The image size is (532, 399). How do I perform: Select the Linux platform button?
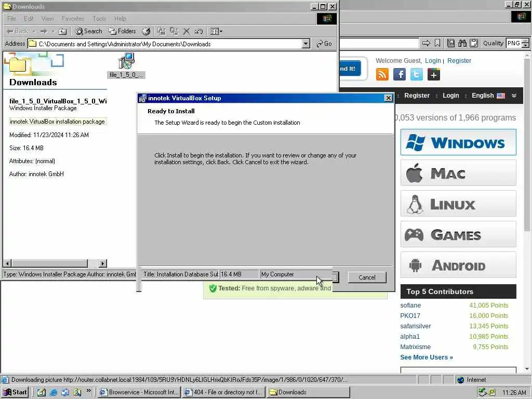point(458,204)
